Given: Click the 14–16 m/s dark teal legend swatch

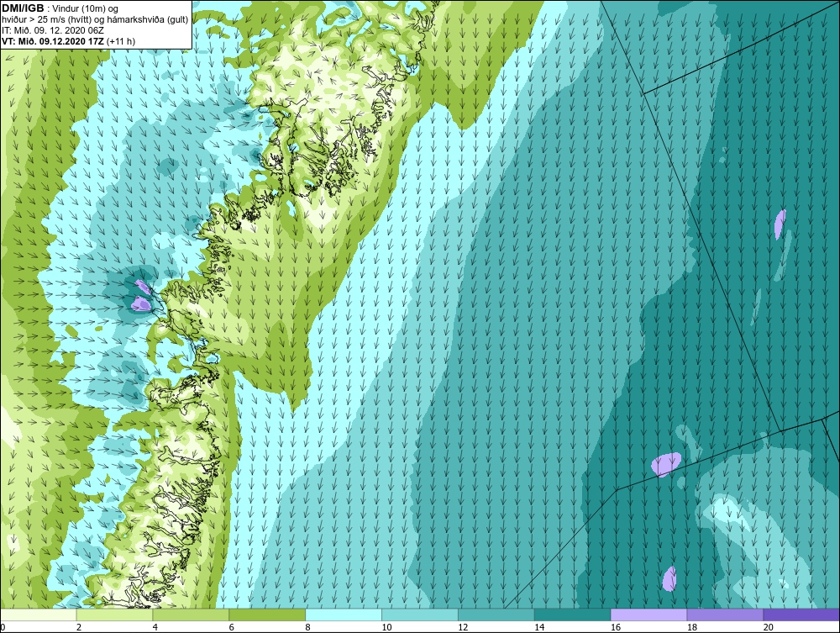Looking at the screenshot, I should click(x=573, y=615).
